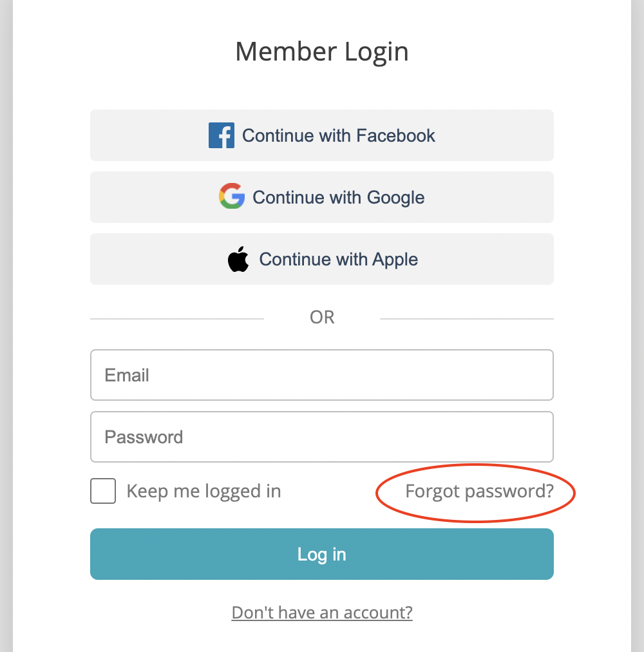The image size is (644, 652).
Task: Click the "Keep me logged in" label text
Action: 204,492
